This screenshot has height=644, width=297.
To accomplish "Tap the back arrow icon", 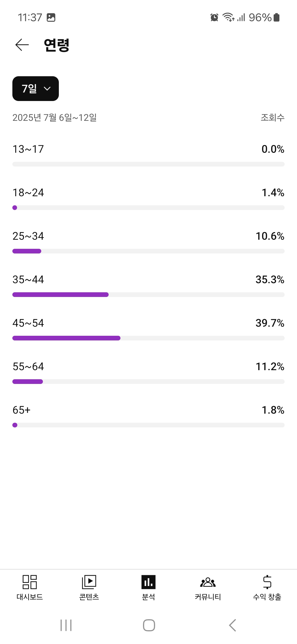I will click(22, 45).
